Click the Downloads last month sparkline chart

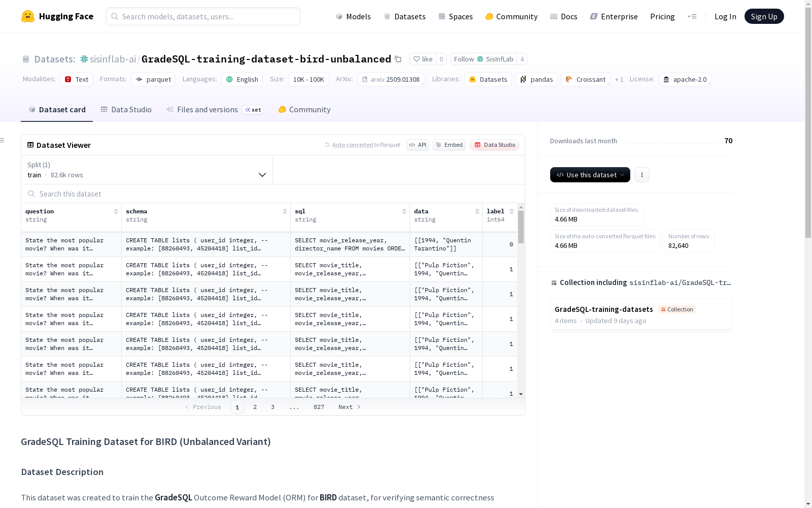click(x=670, y=141)
